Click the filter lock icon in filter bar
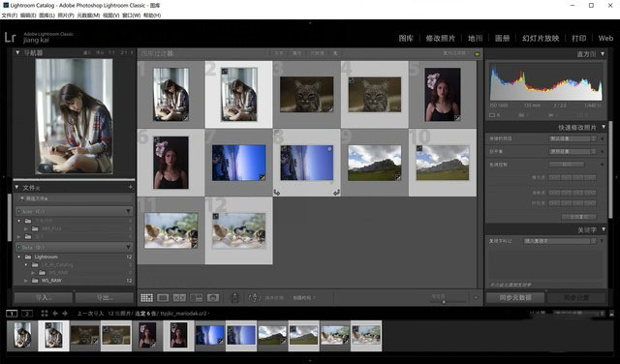The image size is (620, 364). [478, 53]
